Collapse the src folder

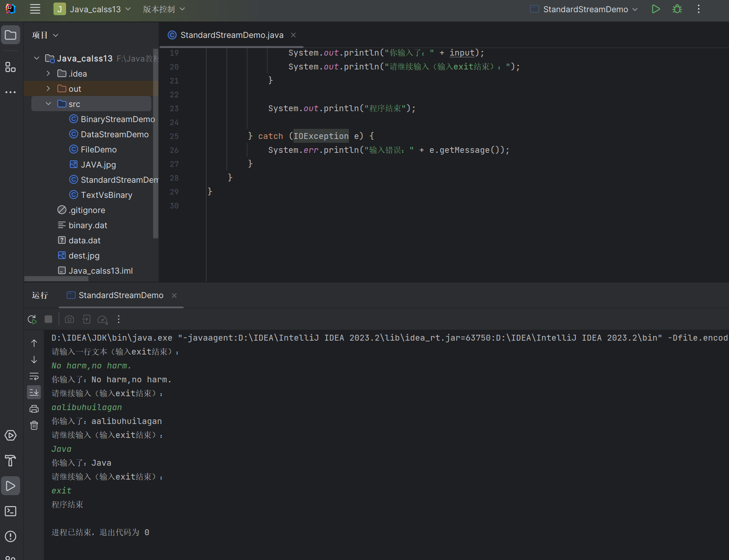click(48, 104)
